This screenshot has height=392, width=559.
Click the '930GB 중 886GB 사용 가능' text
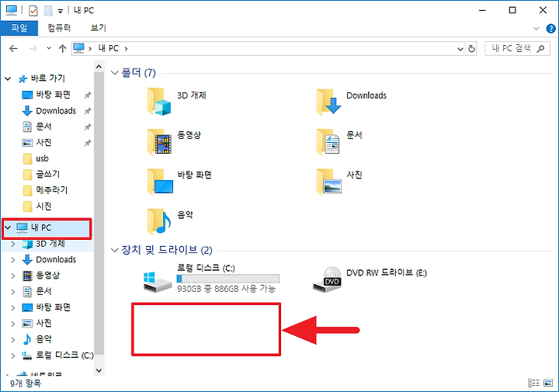coord(227,289)
